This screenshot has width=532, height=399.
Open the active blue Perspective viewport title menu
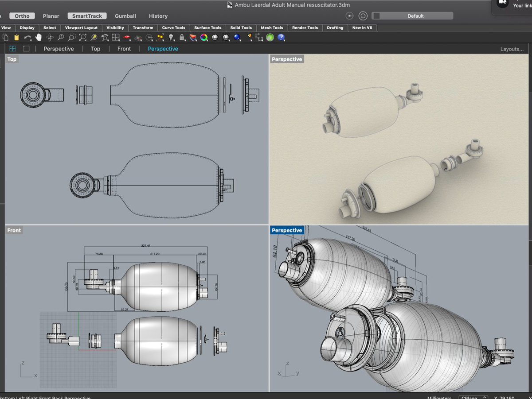pos(287,230)
